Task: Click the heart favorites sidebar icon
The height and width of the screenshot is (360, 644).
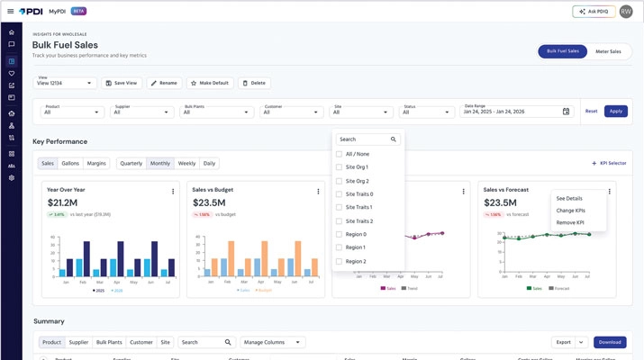Action: (x=12, y=73)
